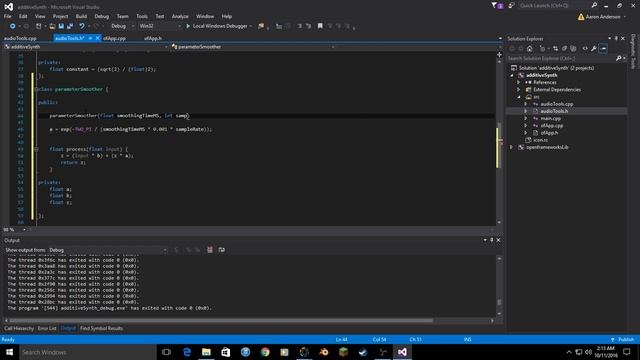Toggle Word Wrap in Output panel
The image size is (640, 360).
click(x=222, y=250)
